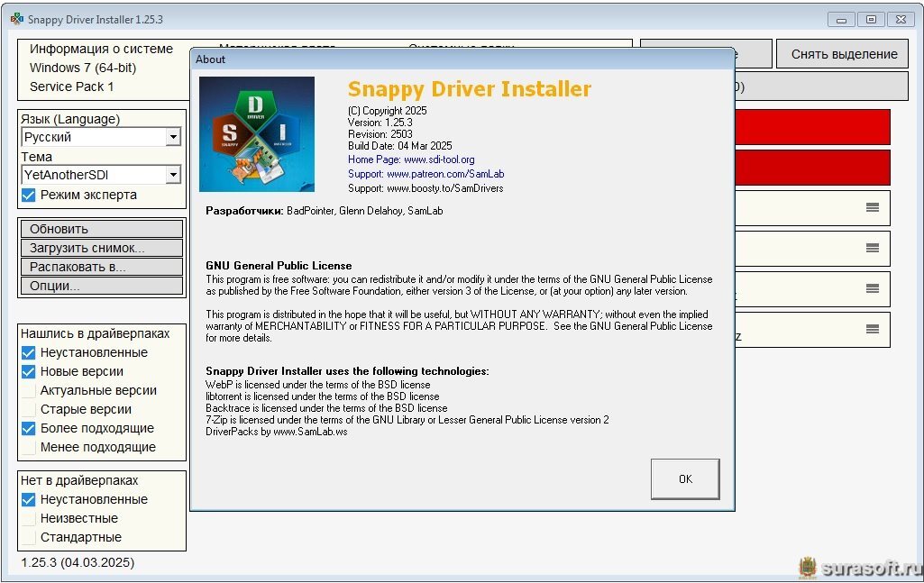Click the app icon in the title bar
Viewport: 924px width, 583px height.
16,19
